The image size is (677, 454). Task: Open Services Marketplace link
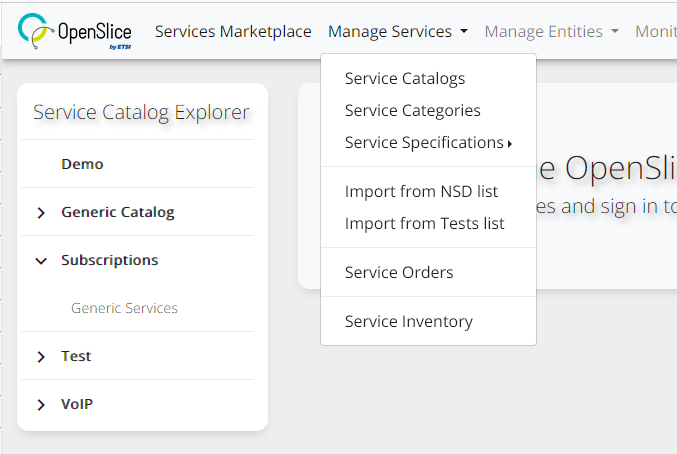pyautogui.click(x=233, y=32)
